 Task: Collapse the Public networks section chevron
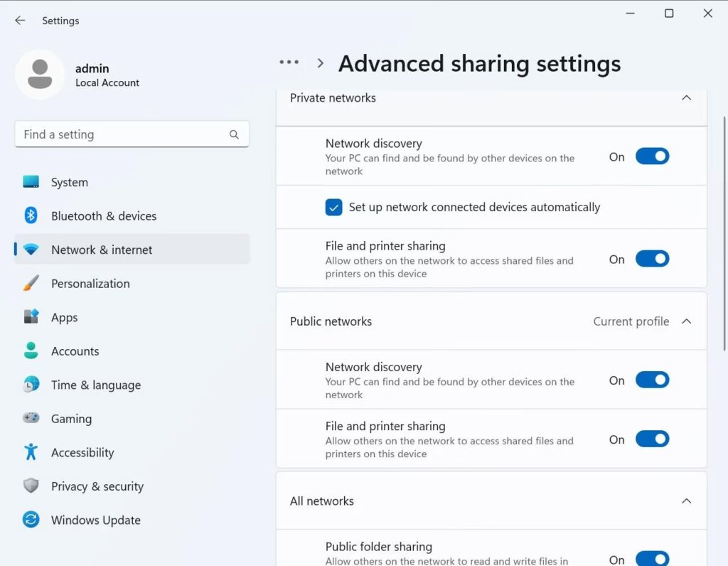(x=686, y=321)
